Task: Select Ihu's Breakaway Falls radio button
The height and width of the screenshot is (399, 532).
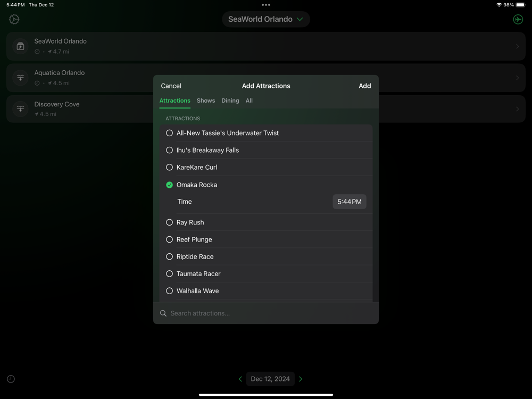Action: [169, 150]
